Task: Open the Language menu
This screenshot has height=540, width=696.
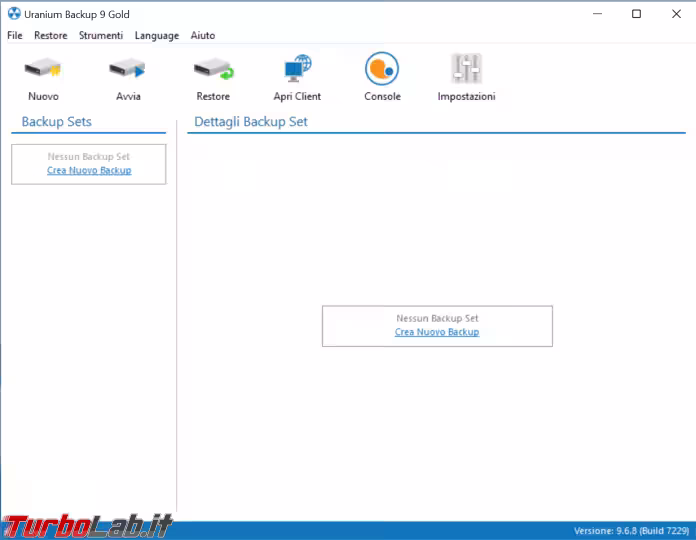Action: click(157, 35)
